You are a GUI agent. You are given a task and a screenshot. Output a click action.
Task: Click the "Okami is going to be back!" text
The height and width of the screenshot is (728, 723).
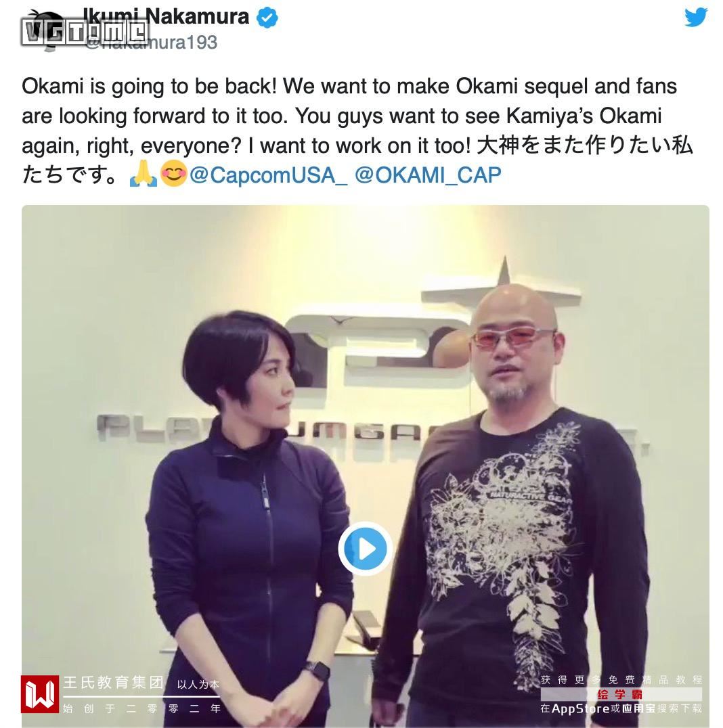150,87
